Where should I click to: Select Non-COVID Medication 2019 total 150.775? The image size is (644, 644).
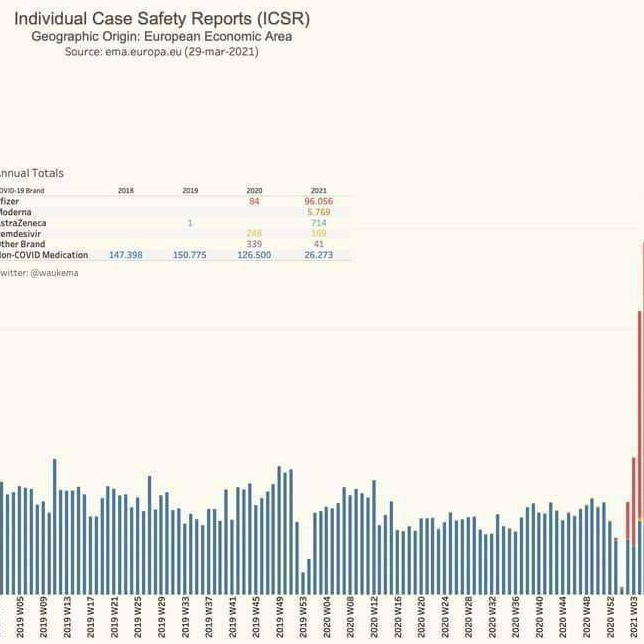[190, 255]
